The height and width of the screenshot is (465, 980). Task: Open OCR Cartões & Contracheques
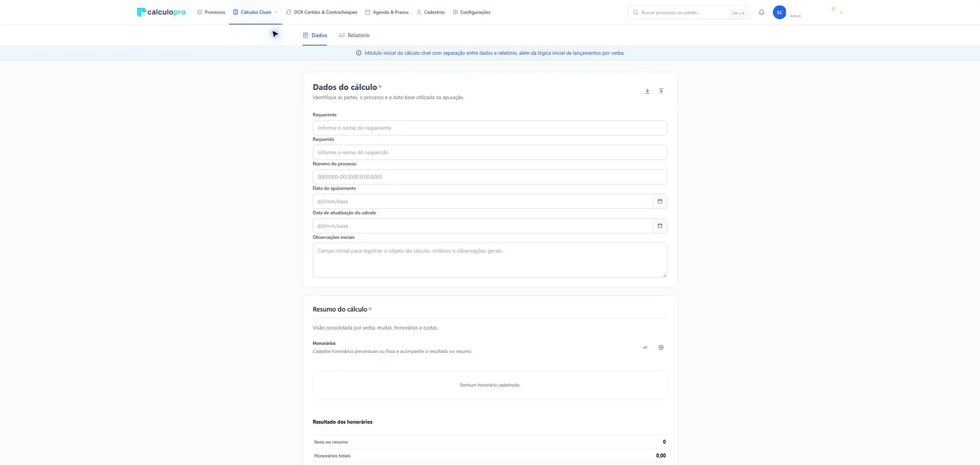click(x=322, y=12)
